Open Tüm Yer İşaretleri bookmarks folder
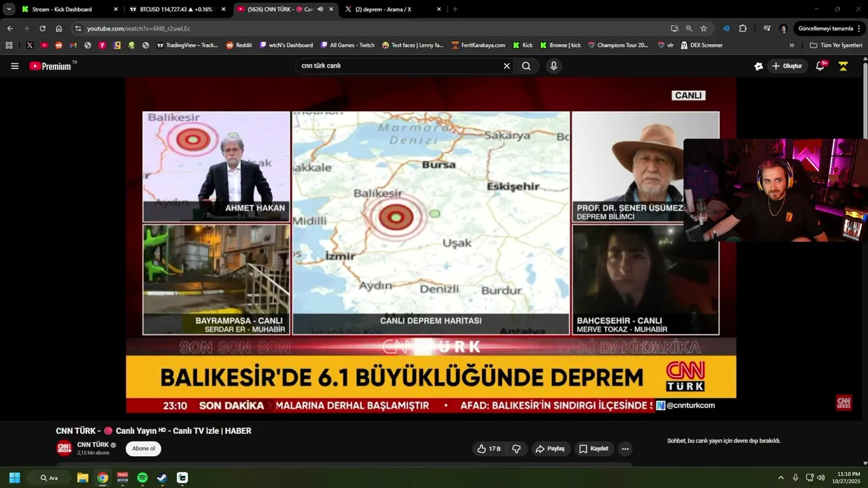 coord(836,45)
